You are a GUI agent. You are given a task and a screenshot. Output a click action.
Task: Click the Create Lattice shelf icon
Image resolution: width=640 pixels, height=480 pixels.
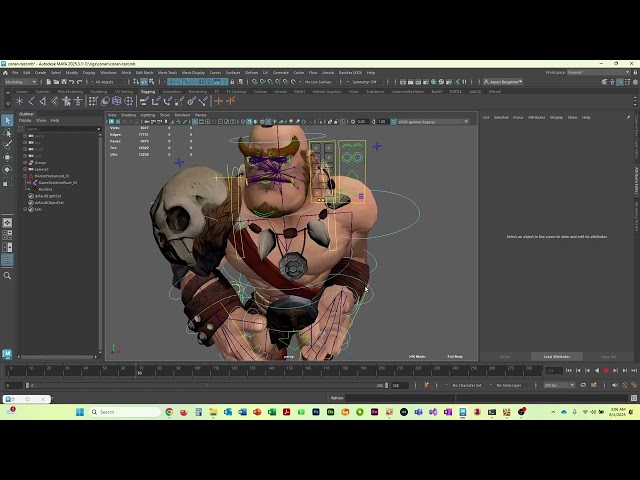coord(117,101)
